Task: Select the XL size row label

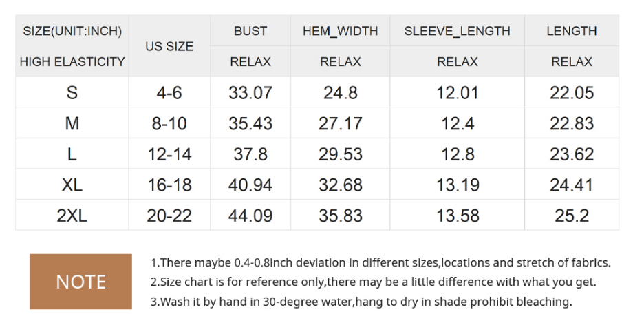Action: click(72, 185)
